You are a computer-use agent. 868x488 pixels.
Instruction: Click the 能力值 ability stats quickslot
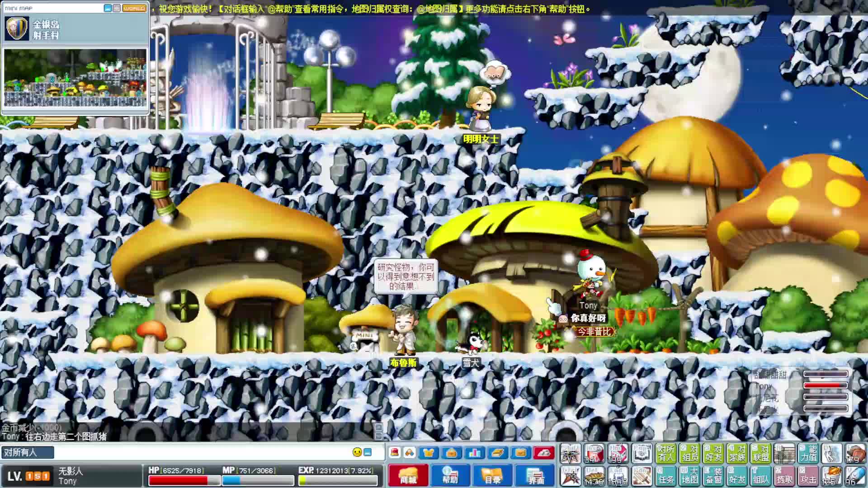[x=808, y=453]
